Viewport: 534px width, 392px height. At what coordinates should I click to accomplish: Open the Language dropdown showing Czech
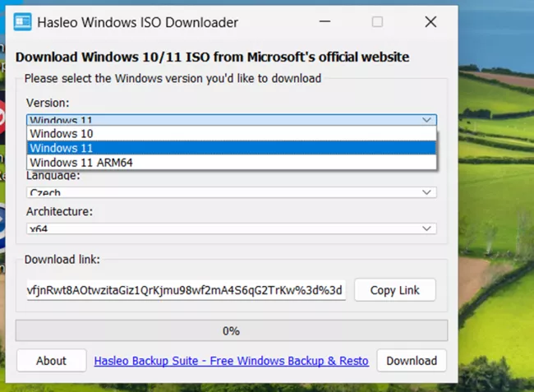(x=232, y=192)
